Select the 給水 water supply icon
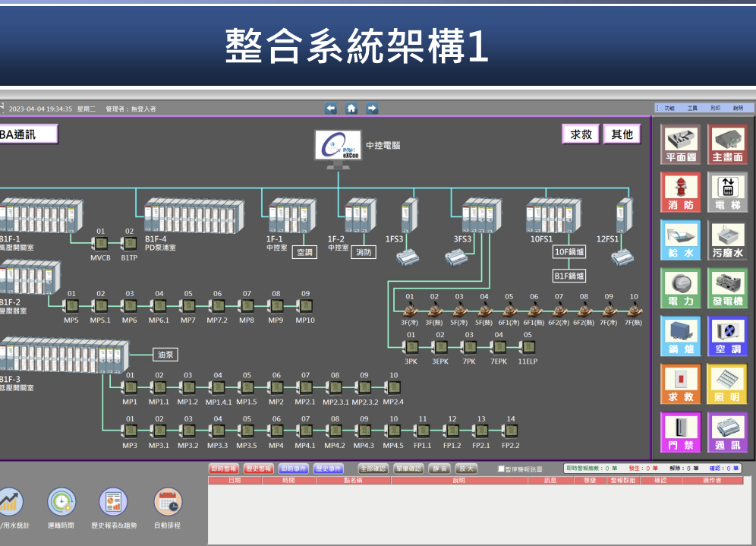 (x=679, y=239)
